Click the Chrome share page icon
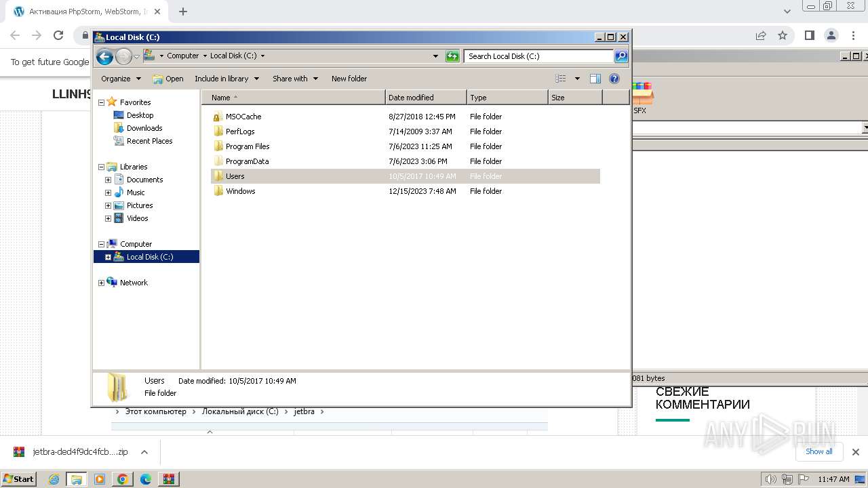 point(761,35)
